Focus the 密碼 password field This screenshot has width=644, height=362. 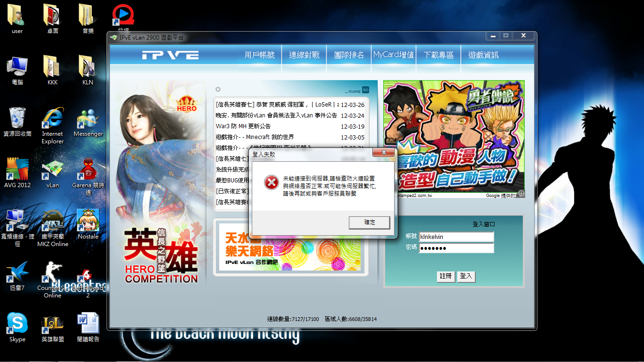point(456,248)
